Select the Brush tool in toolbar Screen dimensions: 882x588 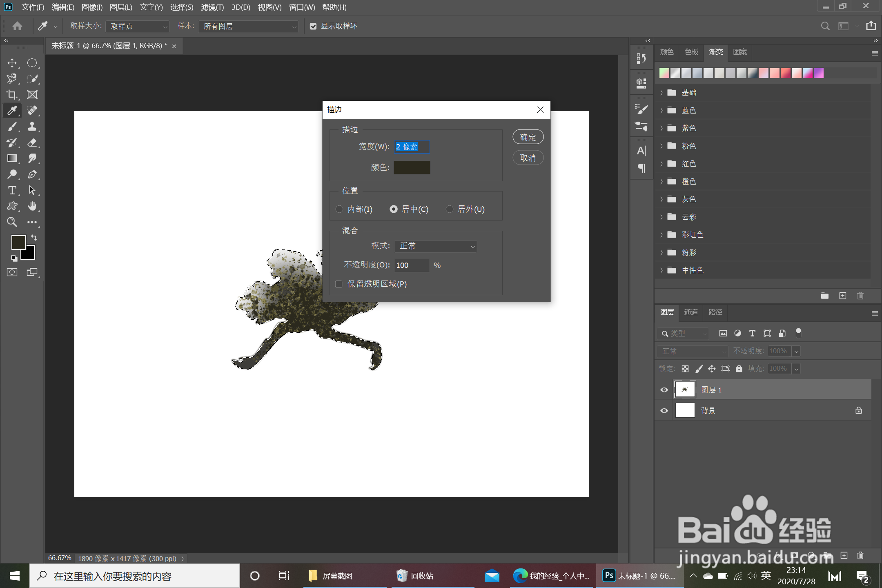(12, 127)
